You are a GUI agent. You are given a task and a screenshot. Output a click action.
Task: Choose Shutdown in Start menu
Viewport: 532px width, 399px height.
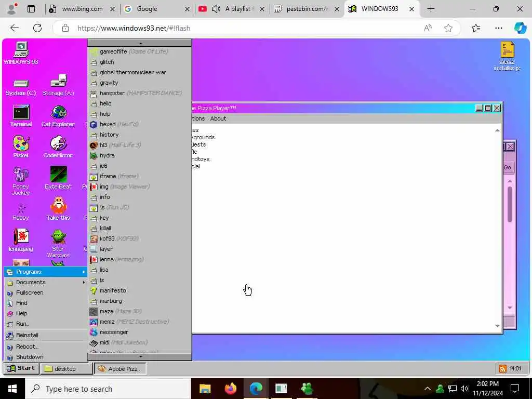click(46, 357)
